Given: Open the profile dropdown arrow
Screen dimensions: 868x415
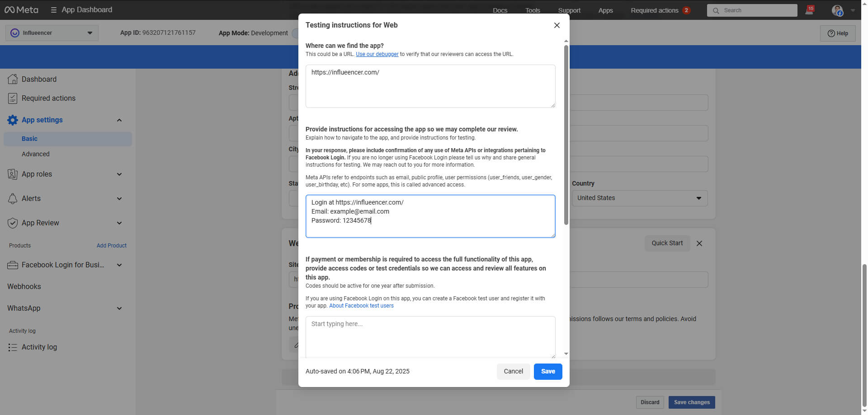Looking at the screenshot, I should tap(853, 10).
